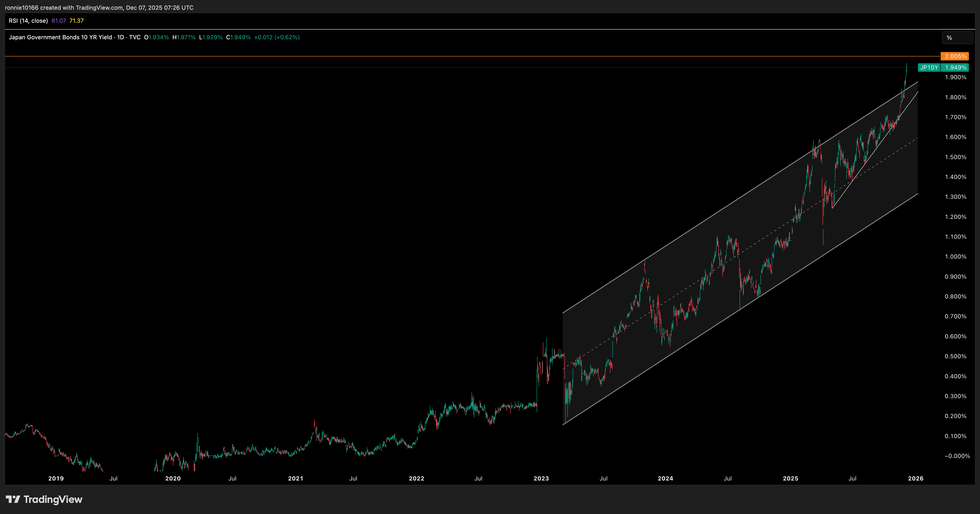
Task: Click the 2026 label on the time axis
Action: (x=915, y=478)
